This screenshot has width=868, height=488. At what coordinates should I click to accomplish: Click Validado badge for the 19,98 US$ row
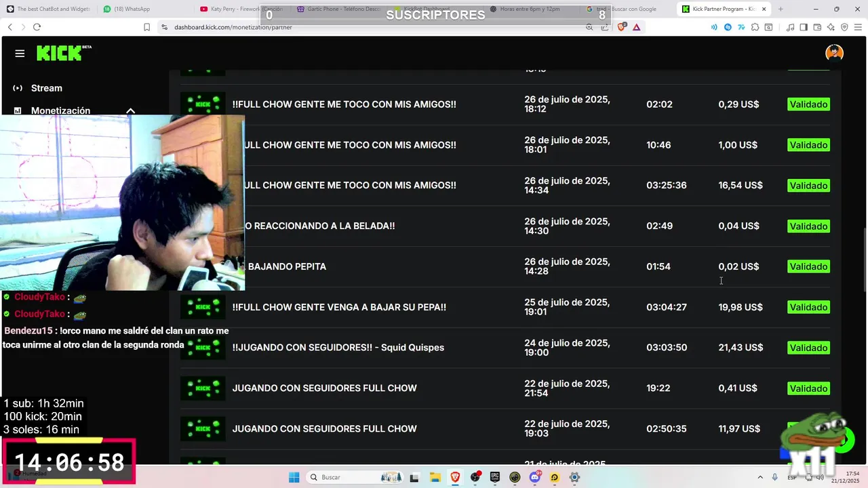[x=808, y=307]
